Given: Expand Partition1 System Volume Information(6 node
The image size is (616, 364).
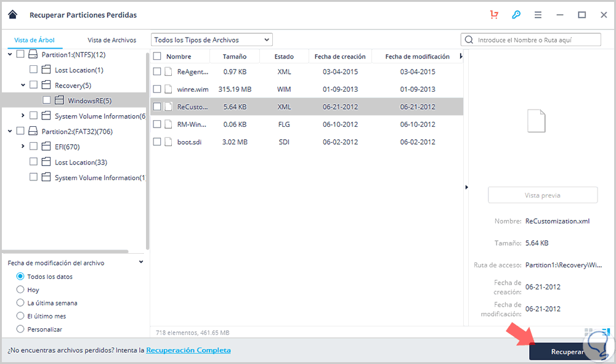Looking at the screenshot, I should click(x=23, y=115).
